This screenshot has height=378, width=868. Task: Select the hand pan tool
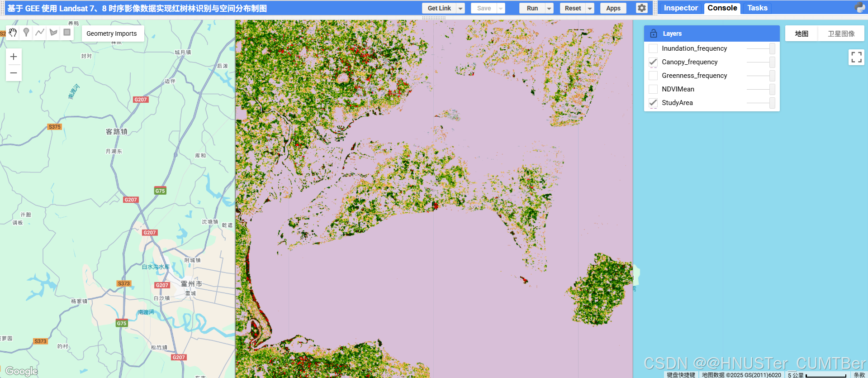point(13,32)
